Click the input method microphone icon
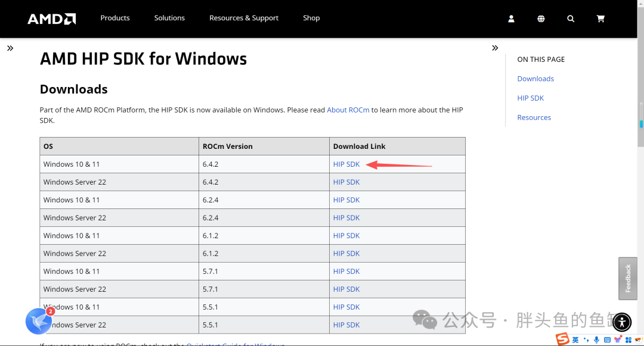The image size is (644, 346). pyautogui.click(x=596, y=340)
